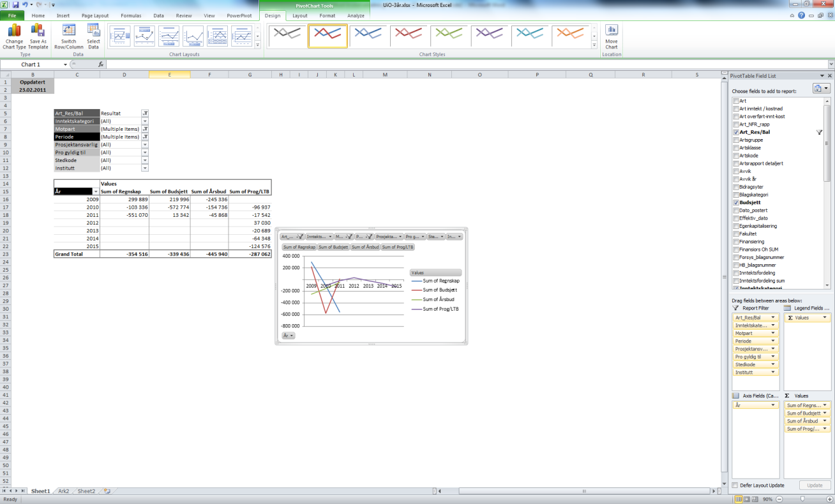Open the År field button on the chart
Viewport: 835px width, 504px height.
pos(289,335)
